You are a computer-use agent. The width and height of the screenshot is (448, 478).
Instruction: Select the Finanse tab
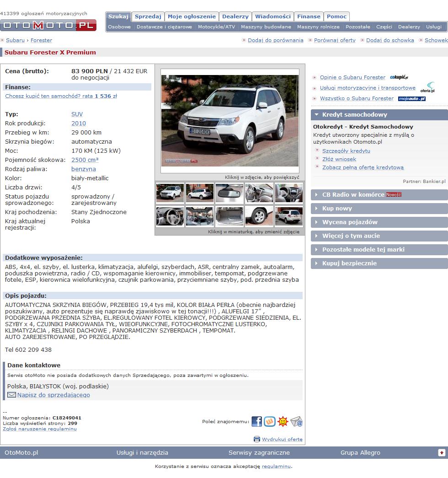pyautogui.click(x=309, y=16)
